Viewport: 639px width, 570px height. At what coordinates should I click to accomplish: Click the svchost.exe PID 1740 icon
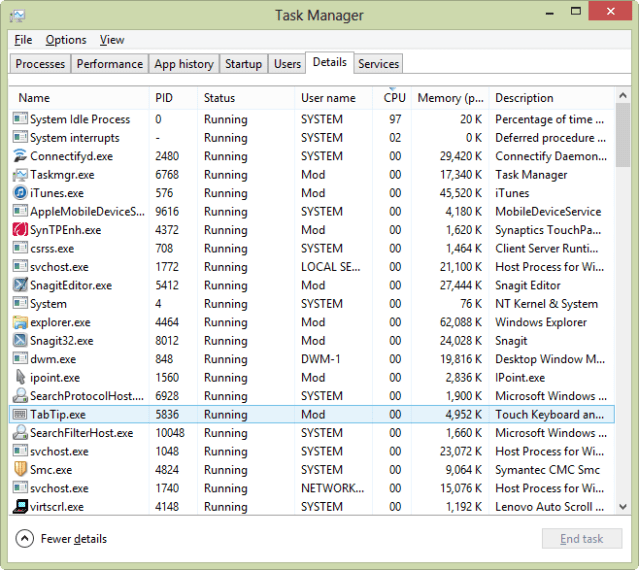click(x=20, y=488)
